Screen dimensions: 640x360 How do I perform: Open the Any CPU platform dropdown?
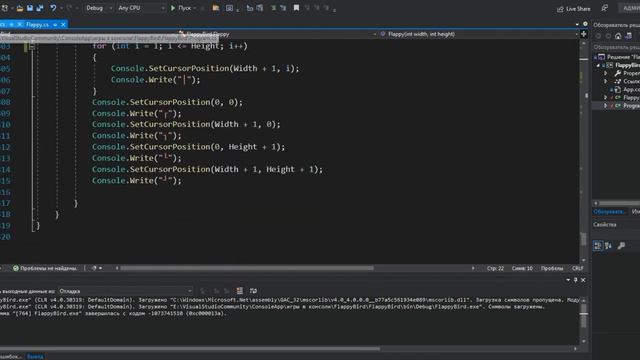[x=141, y=8]
